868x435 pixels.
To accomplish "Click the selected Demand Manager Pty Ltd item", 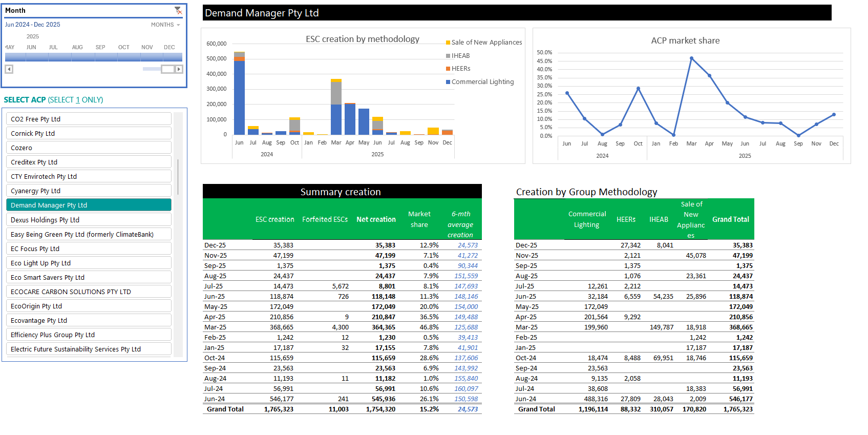I will coord(89,205).
